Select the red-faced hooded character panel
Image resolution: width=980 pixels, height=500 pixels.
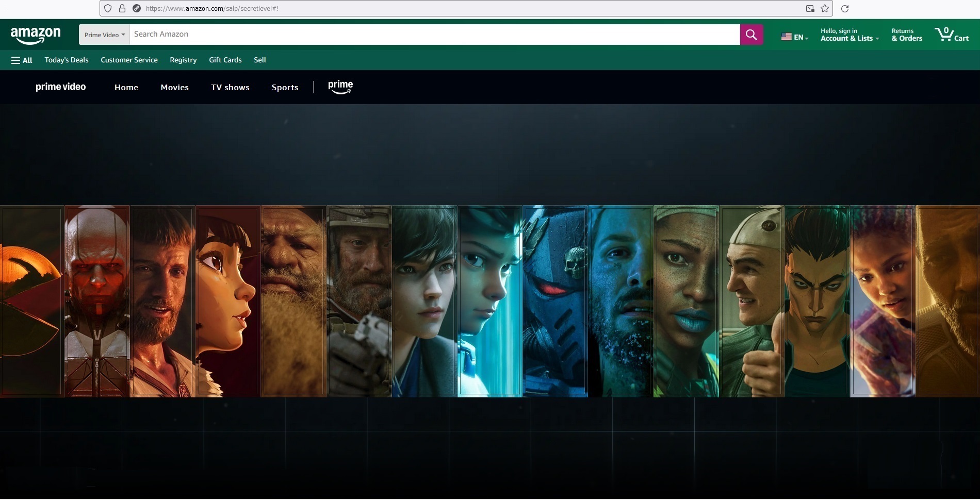coord(96,302)
